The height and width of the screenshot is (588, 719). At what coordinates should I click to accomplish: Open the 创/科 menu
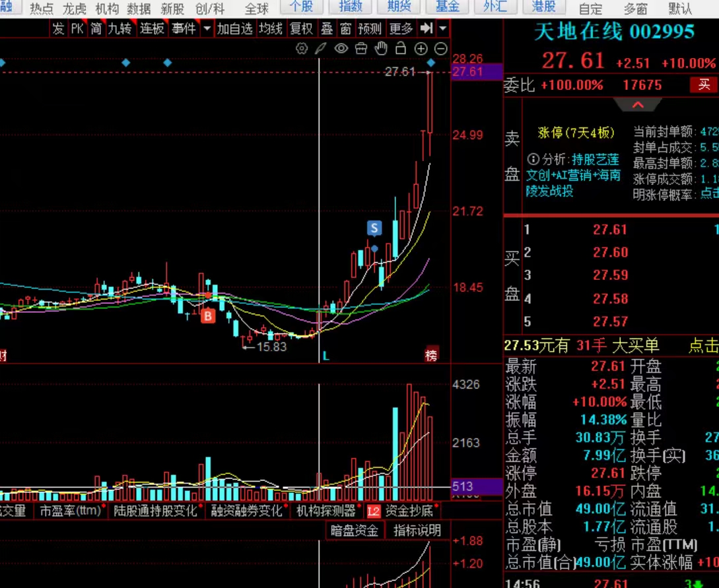click(210, 9)
